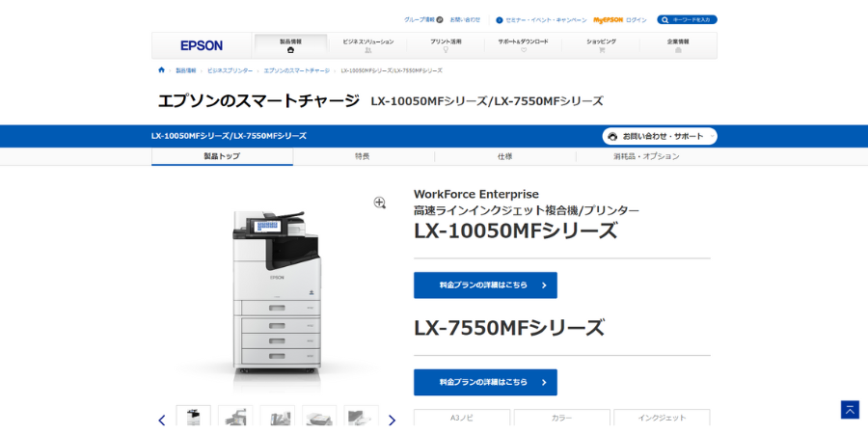868x434 pixels.
Task: Focus the keyword search field
Action: click(x=687, y=20)
